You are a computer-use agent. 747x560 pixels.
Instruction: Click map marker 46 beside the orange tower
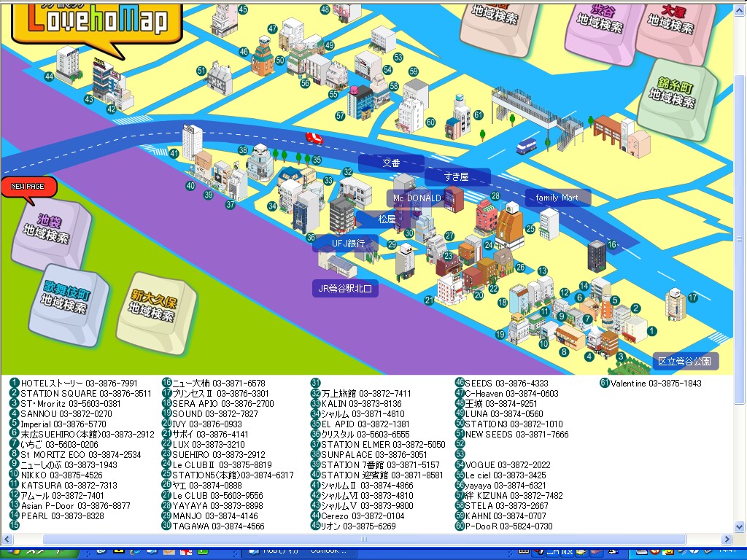tap(244, 52)
